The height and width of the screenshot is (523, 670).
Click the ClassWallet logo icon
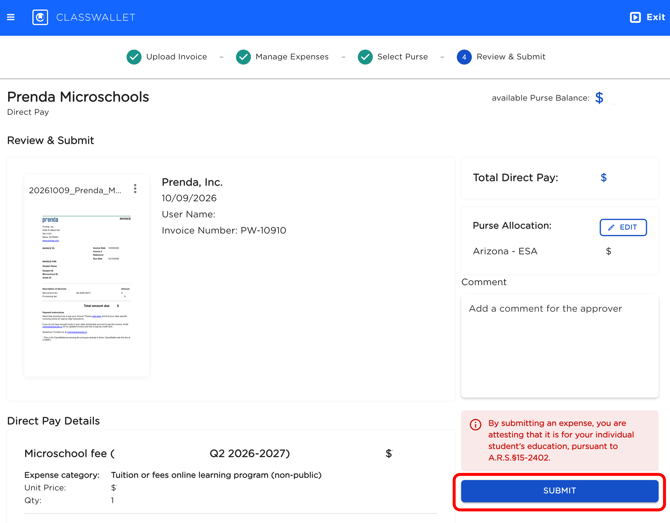pyautogui.click(x=40, y=17)
